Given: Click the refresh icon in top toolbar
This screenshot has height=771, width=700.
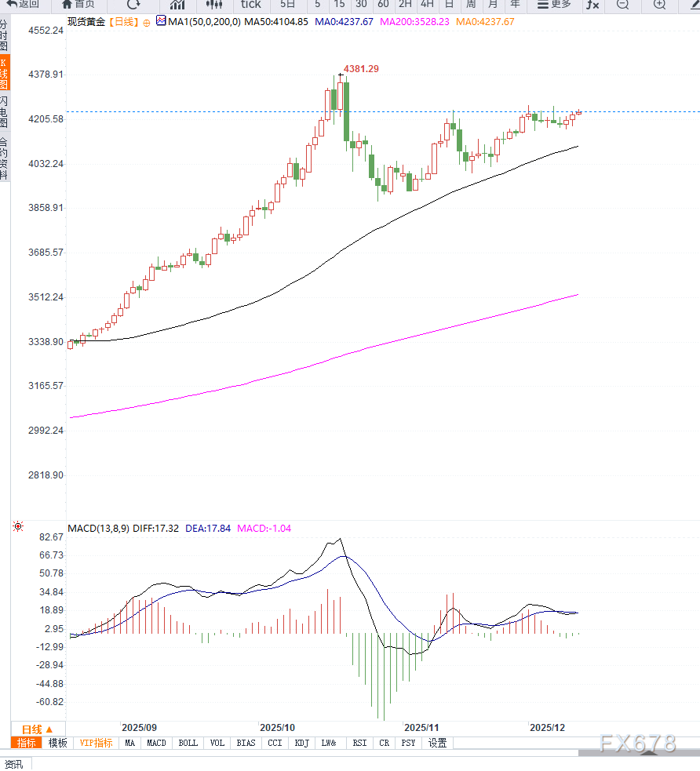Looking at the screenshot, I should [133, 4].
